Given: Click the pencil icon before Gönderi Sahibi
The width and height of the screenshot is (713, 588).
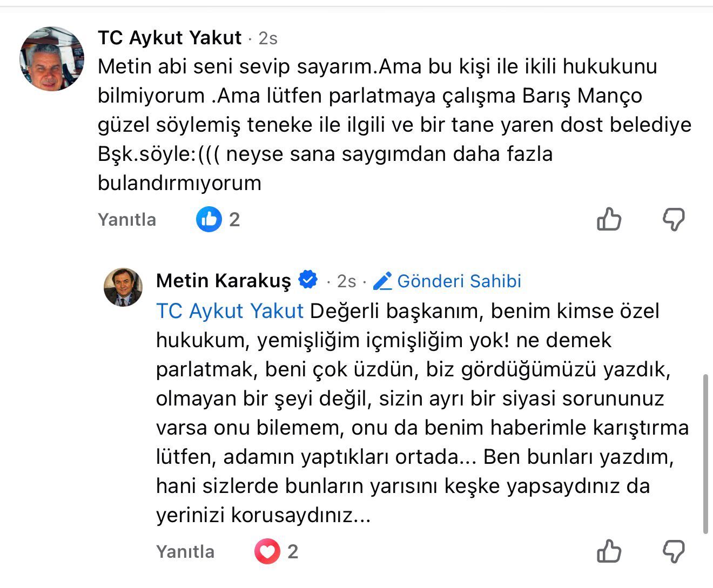Looking at the screenshot, I should (382, 281).
